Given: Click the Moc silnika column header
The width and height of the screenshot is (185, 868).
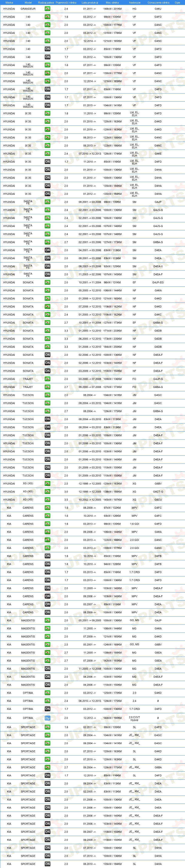Looking at the screenshot, I should 112,3.
